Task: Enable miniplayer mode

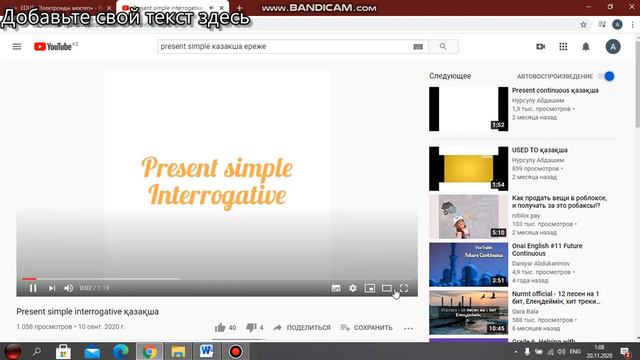Action: (370, 288)
